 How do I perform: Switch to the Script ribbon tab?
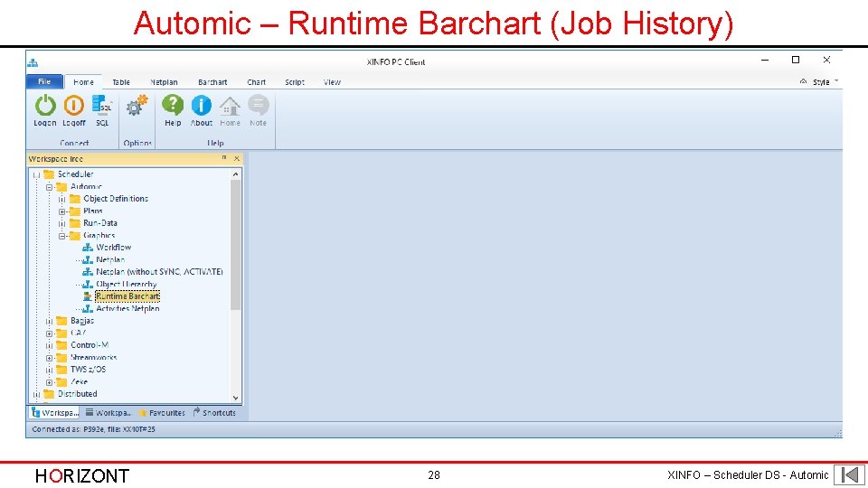pos(295,82)
